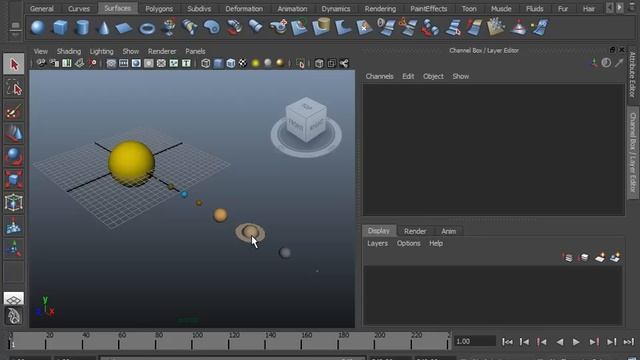Toggle smooth shade all display

click(x=218, y=63)
